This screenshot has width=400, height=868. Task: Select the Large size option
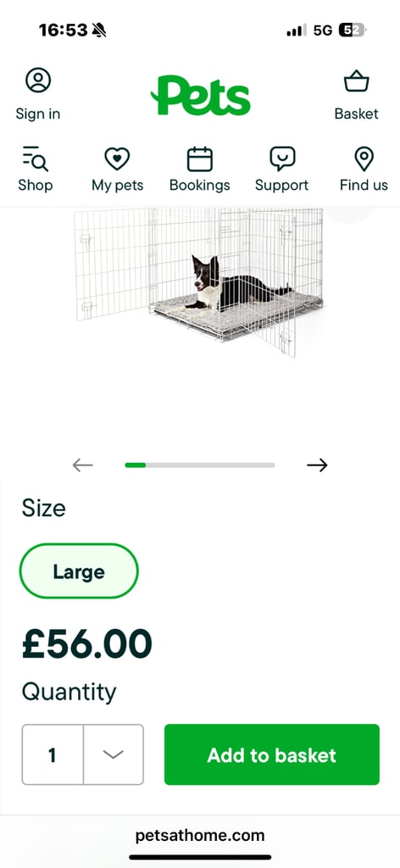(79, 570)
